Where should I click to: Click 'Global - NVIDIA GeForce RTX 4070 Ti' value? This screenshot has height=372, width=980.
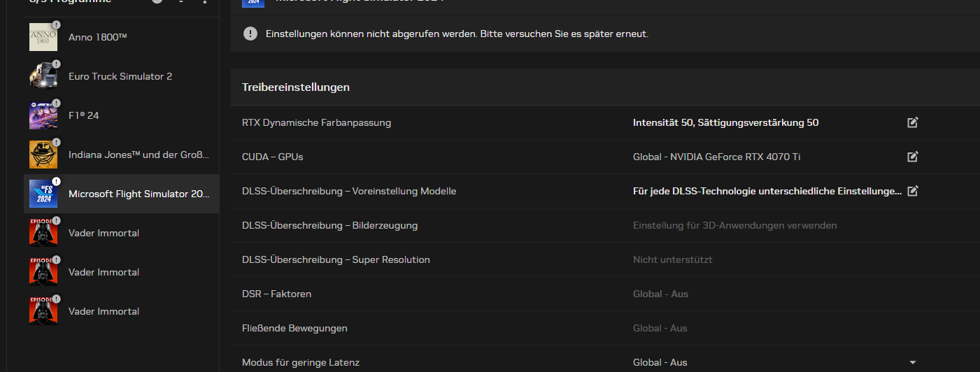pos(716,157)
